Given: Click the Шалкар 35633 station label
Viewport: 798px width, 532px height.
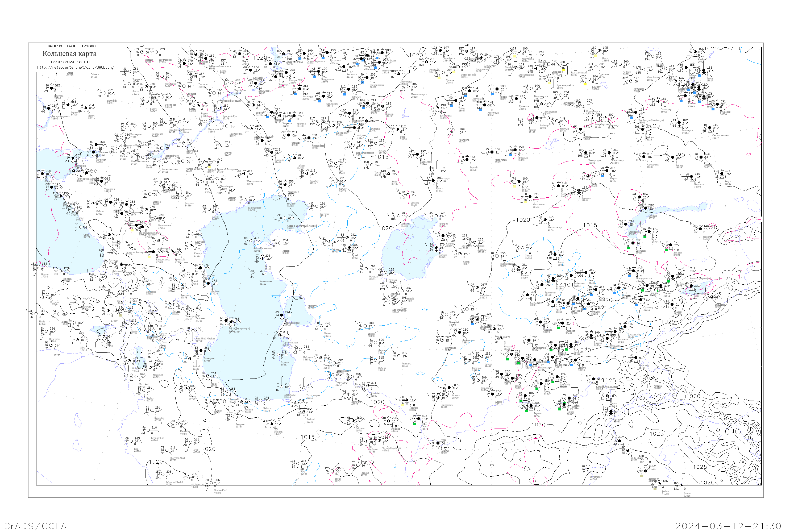Looking at the screenshot, I should [415, 203].
